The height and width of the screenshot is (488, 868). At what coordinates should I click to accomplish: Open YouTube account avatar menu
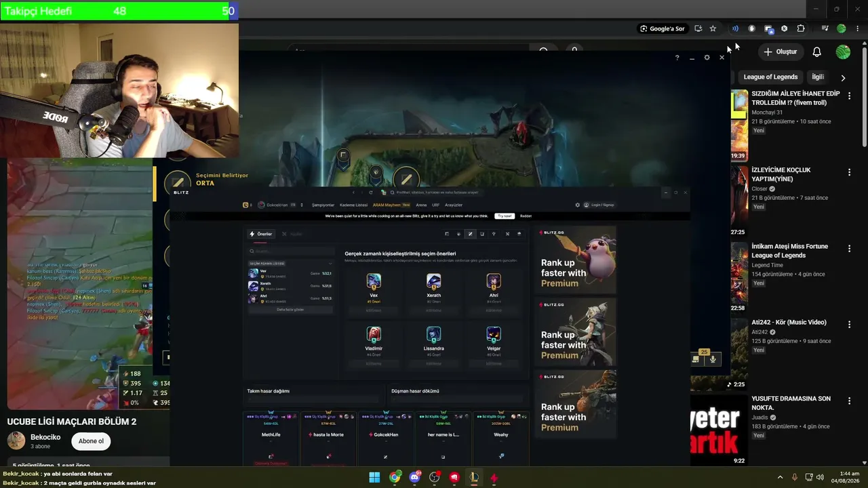tap(843, 52)
